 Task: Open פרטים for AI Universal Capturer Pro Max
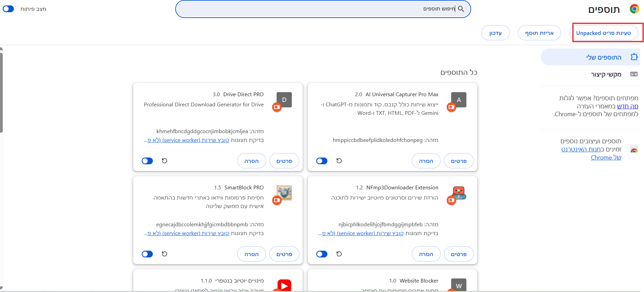pyautogui.click(x=459, y=161)
